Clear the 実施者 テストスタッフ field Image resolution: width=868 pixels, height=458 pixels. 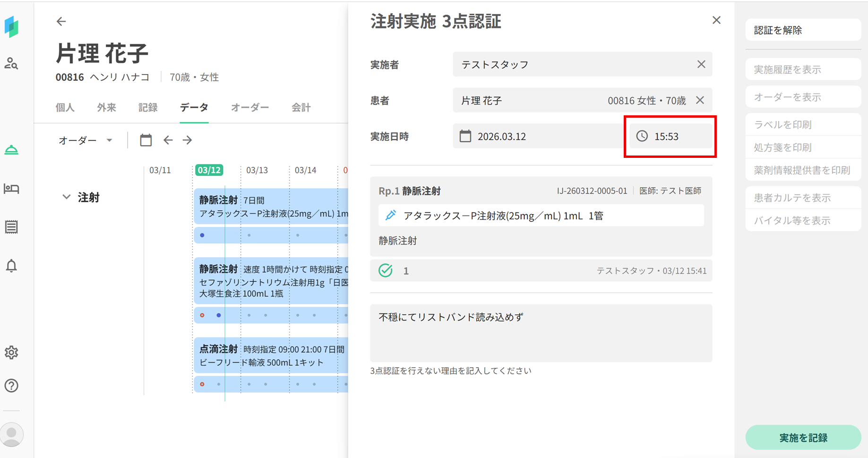(x=701, y=64)
